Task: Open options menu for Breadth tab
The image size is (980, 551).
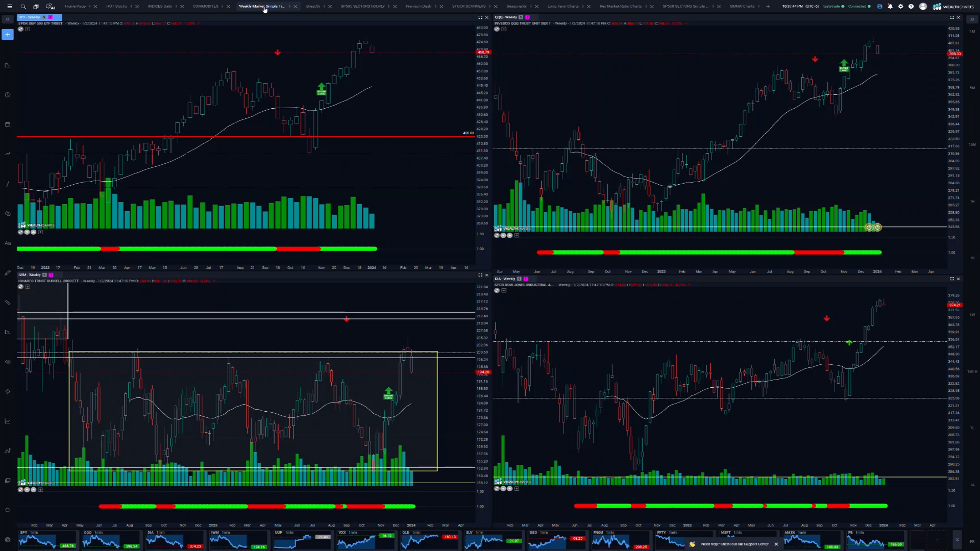Action: [x=324, y=7]
